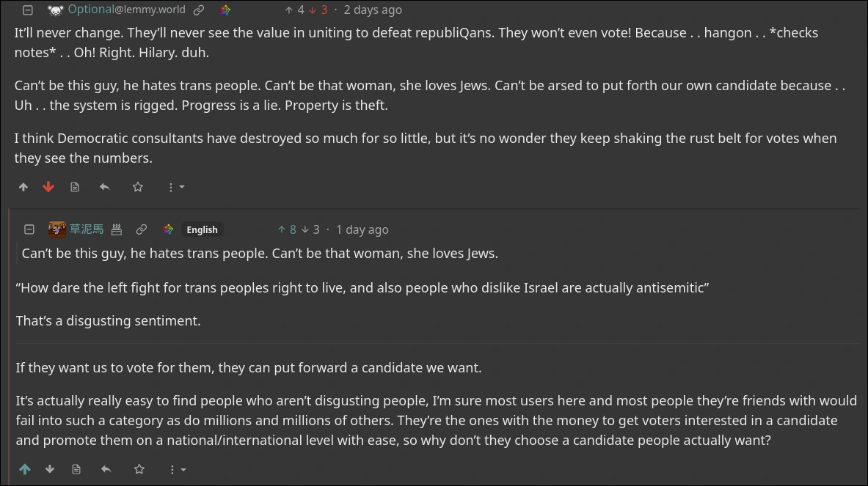Collapse the comment by Optional
The width and height of the screenshot is (868, 486).
pos(28,10)
